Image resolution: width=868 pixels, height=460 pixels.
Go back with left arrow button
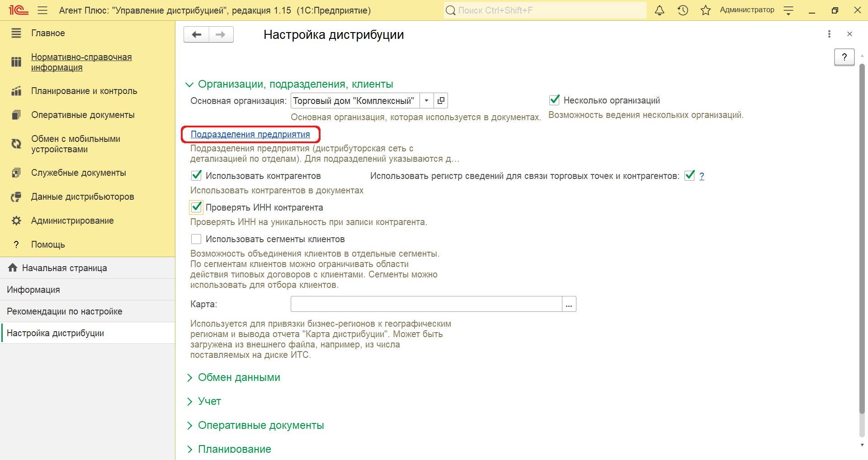coord(196,34)
